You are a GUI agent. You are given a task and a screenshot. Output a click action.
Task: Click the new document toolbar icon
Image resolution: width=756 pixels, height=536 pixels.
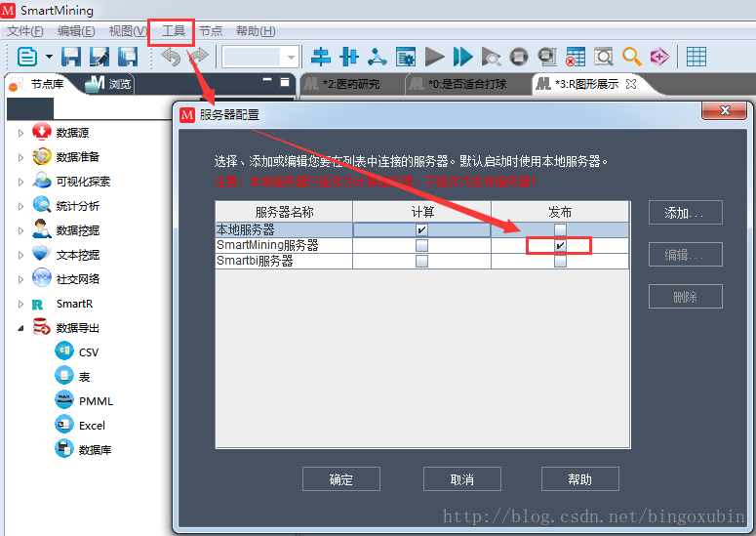click(x=27, y=57)
